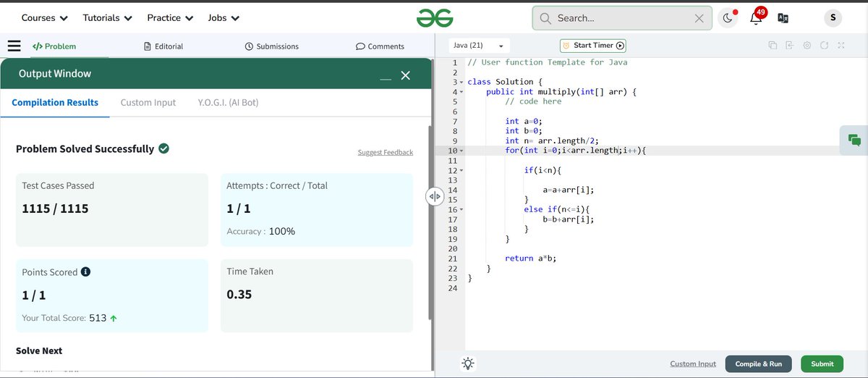Close the Output Window

tap(406, 75)
